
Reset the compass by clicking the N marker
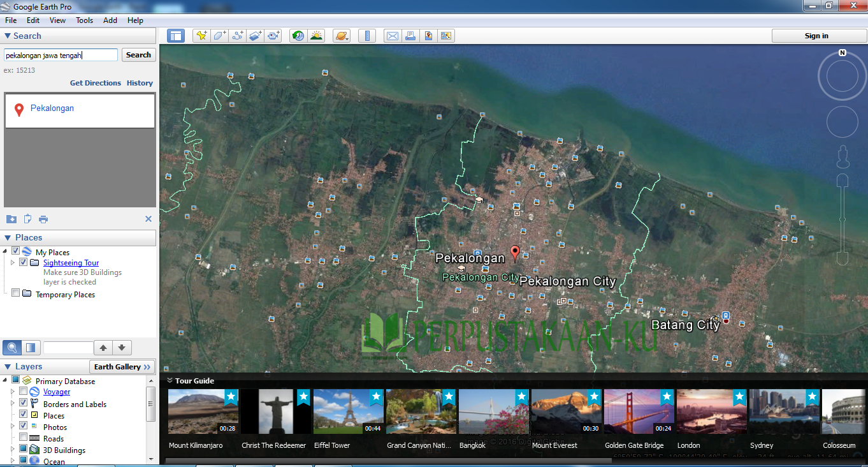(x=843, y=53)
